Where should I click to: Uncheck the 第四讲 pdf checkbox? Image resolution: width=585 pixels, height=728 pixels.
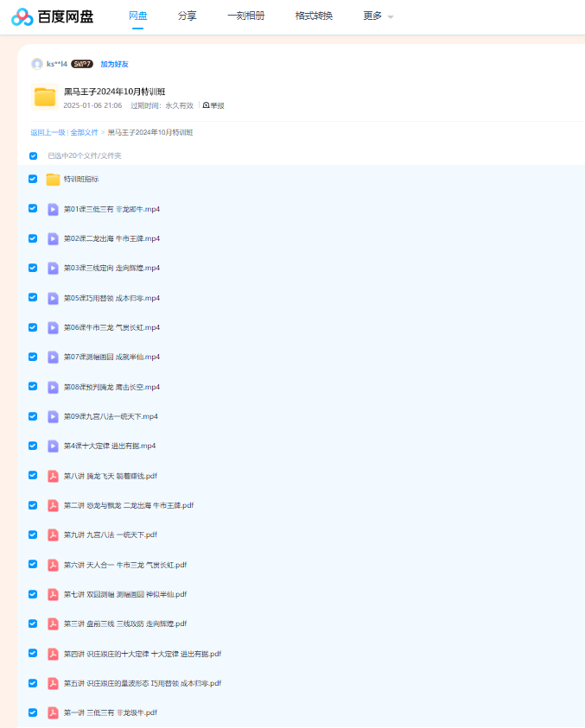tap(33, 653)
